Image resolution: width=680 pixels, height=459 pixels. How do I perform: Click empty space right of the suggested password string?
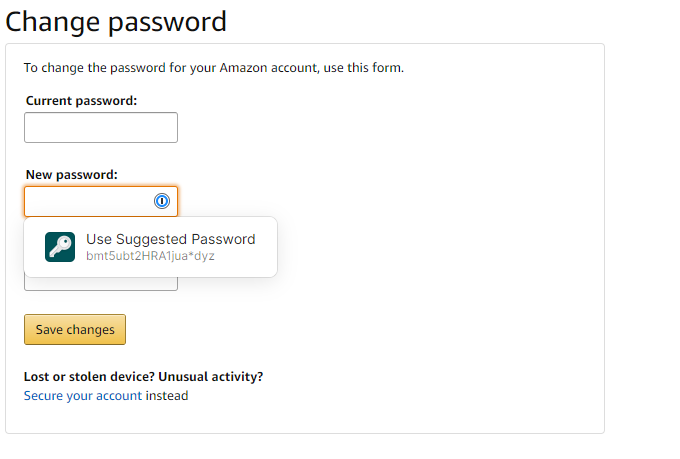pos(245,257)
